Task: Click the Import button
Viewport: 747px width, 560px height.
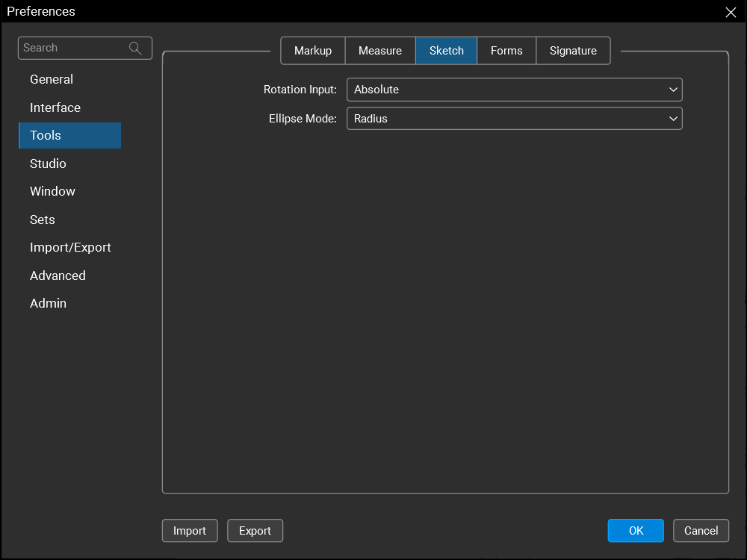Action: click(189, 531)
